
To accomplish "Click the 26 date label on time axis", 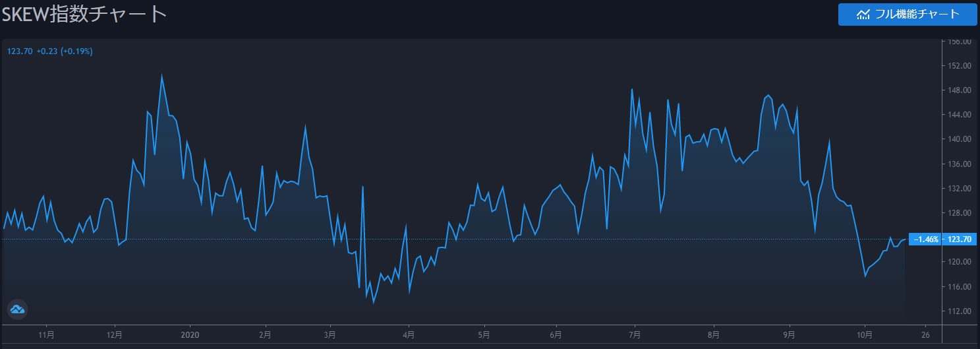I will (925, 335).
